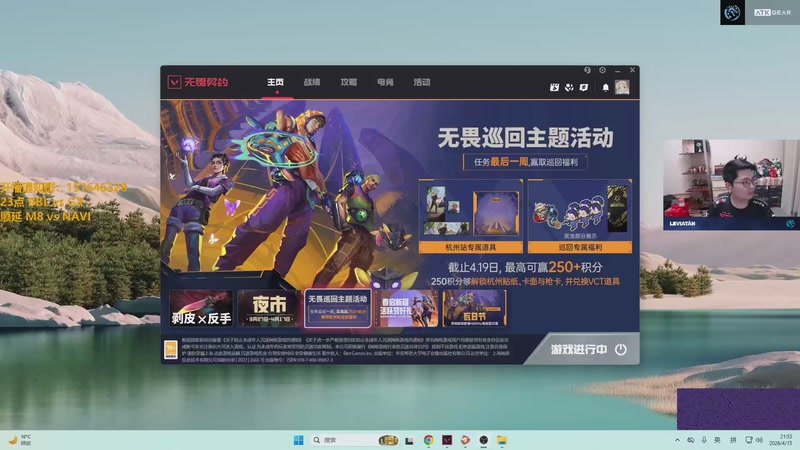Click the ATK GEAR logo overlay

click(772, 12)
